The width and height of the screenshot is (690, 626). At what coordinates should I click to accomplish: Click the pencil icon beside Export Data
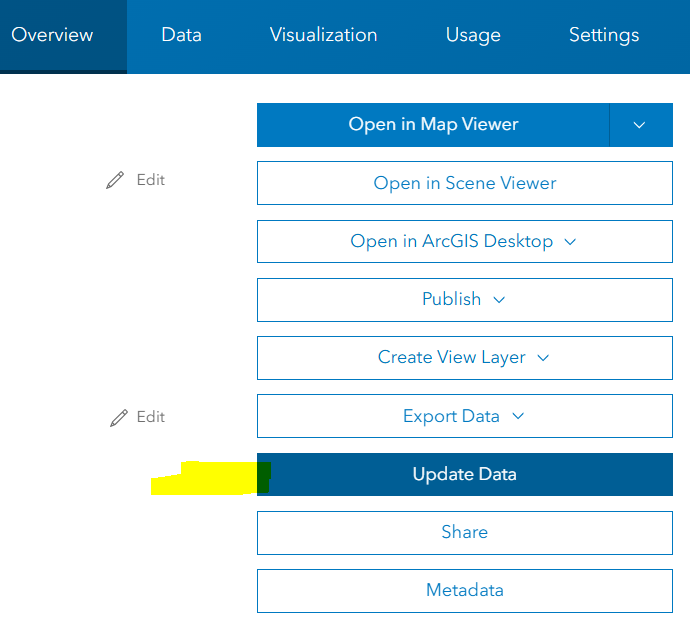pos(119,417)
